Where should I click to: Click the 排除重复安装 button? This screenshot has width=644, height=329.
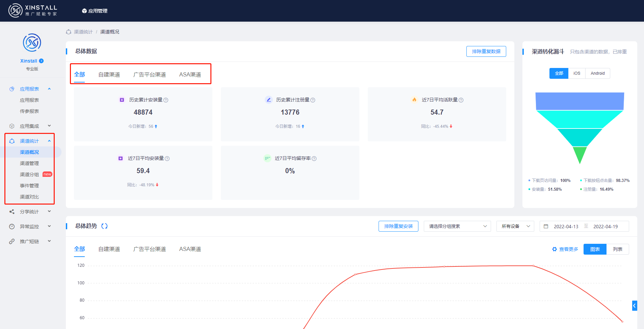pos(398,226)
